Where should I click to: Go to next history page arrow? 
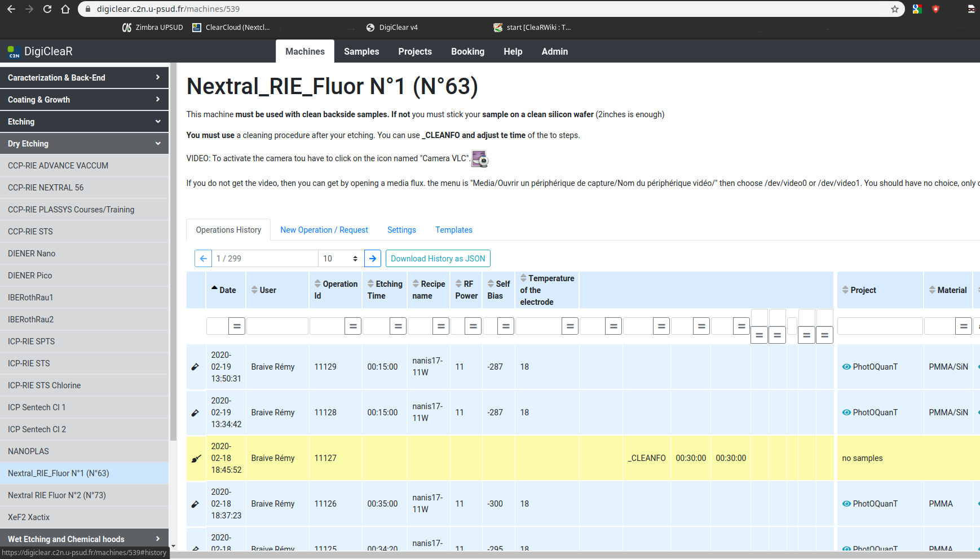[373, 259]
